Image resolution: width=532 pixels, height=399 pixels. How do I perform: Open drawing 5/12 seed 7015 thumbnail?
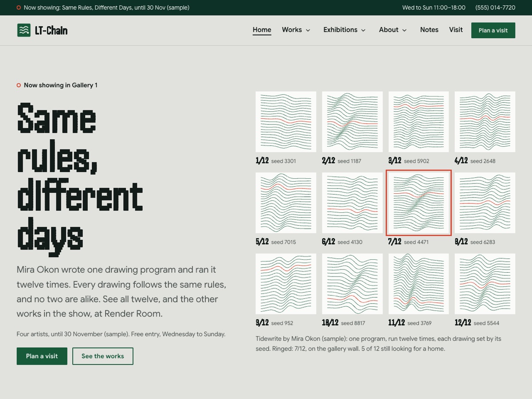click(286, 203)
